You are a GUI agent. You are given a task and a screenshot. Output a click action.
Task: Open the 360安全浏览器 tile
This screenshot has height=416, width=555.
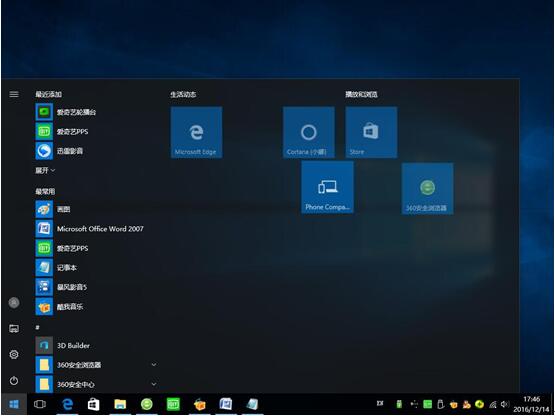428,189
